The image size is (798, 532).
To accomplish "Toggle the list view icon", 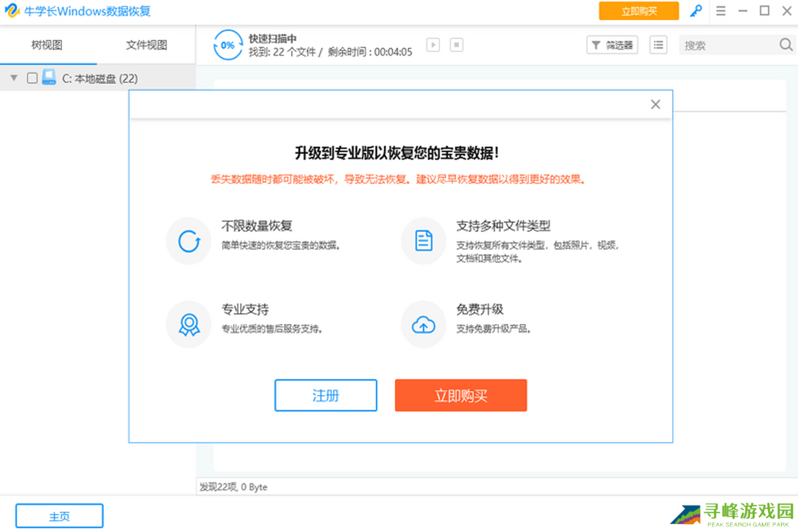I will click(x=658, y=45).
